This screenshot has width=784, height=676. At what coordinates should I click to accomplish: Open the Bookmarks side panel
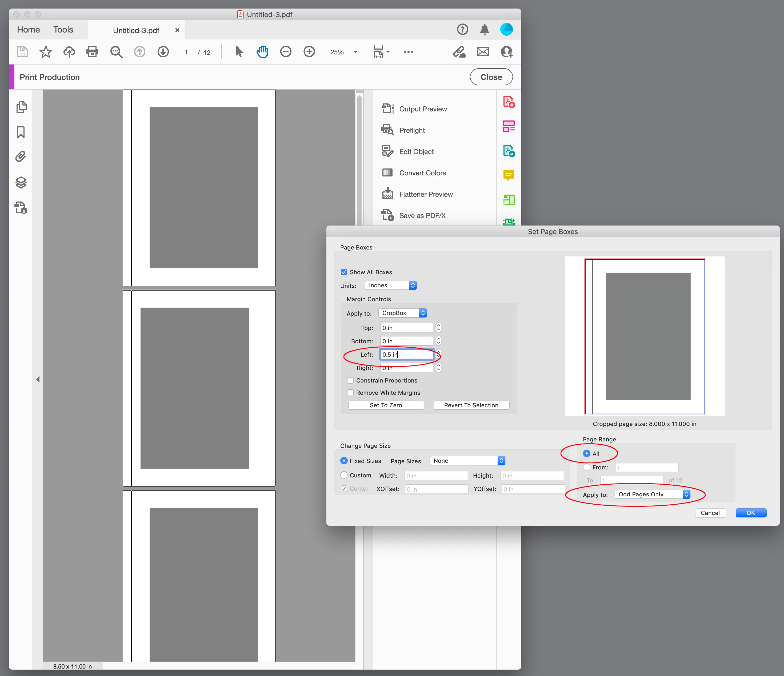(x=21, y=132)
